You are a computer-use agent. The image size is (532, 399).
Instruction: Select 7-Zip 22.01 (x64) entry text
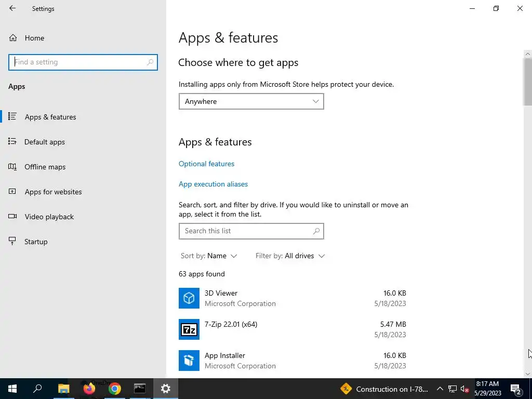click(231, 324)
